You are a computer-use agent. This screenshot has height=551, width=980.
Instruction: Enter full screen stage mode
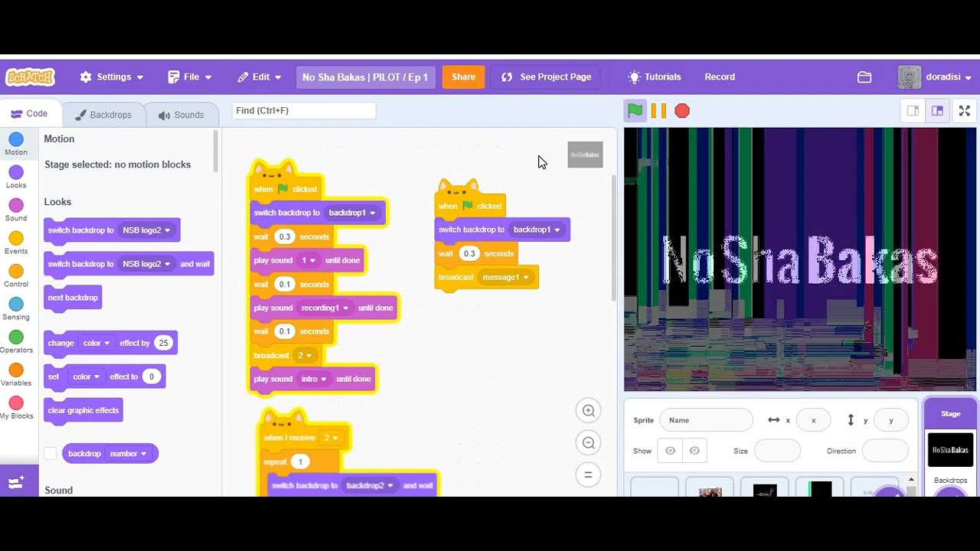(965, 111)
